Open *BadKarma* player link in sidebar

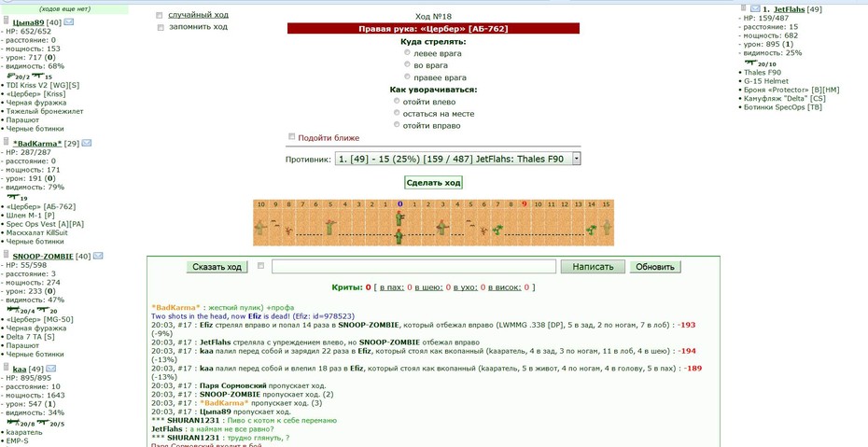[x=37, y=144]
